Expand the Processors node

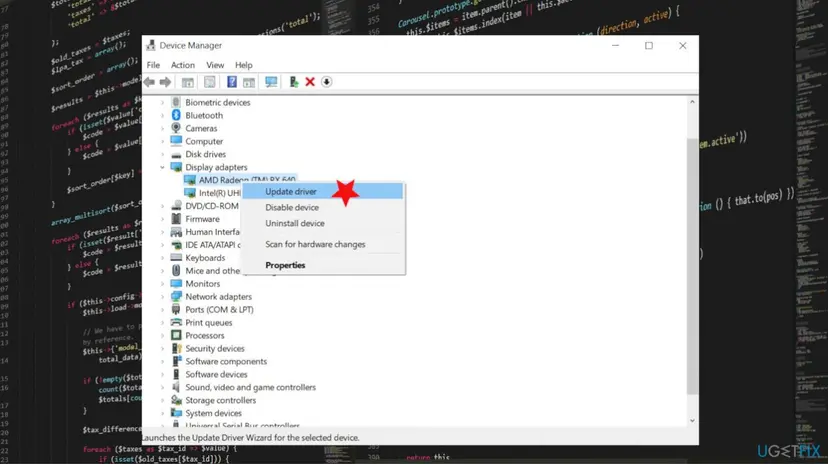pyautogui.click(x=163, y=335)
